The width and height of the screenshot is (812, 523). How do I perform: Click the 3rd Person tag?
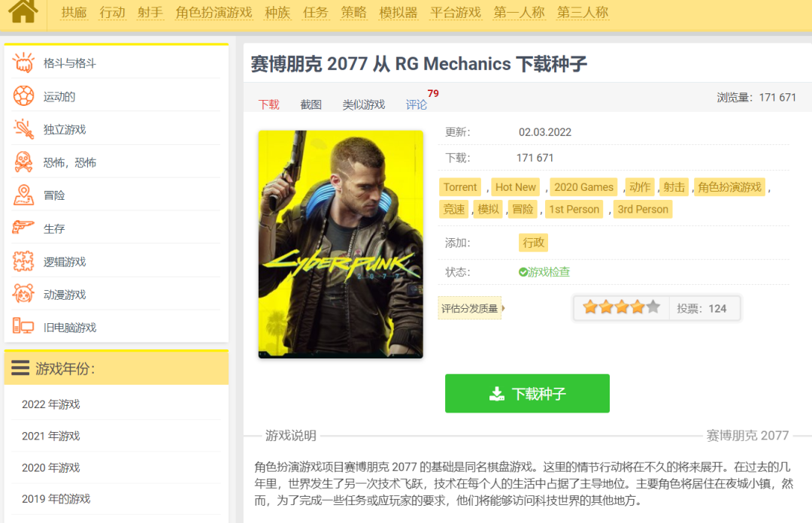pos(643,209)
